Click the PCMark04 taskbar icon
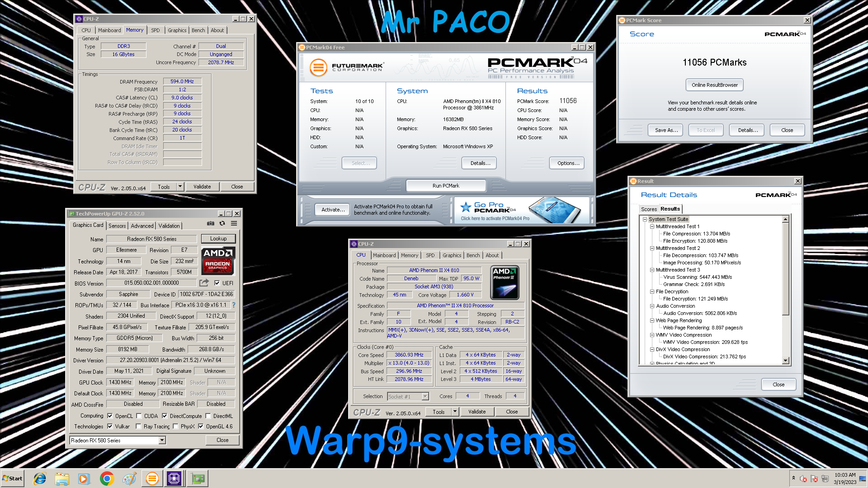The width and height of the screenshot is (868, 488). click(x=152, y=479)
